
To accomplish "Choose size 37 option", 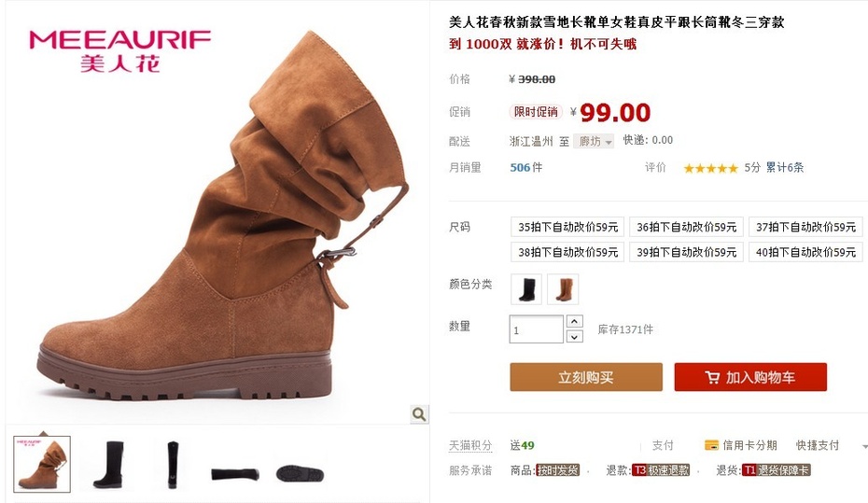I will coord(805,227).
